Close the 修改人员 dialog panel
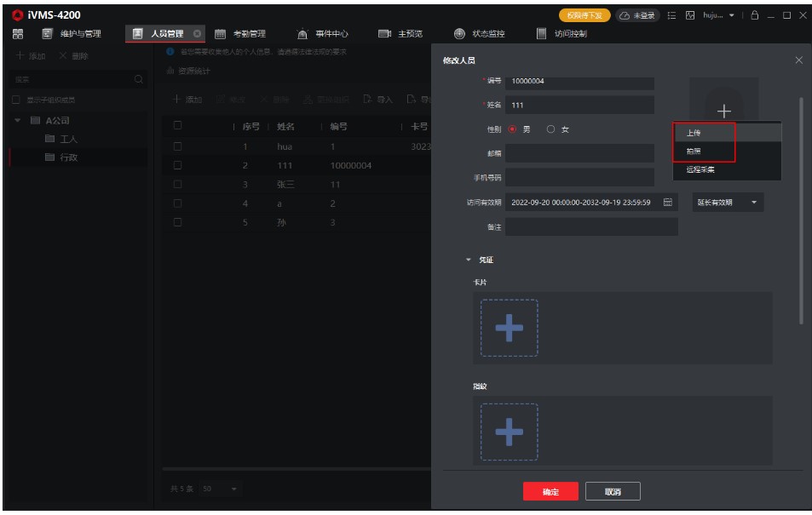This screenshot has height=515, width=812. pyautogui.click(x=798, y=60)
